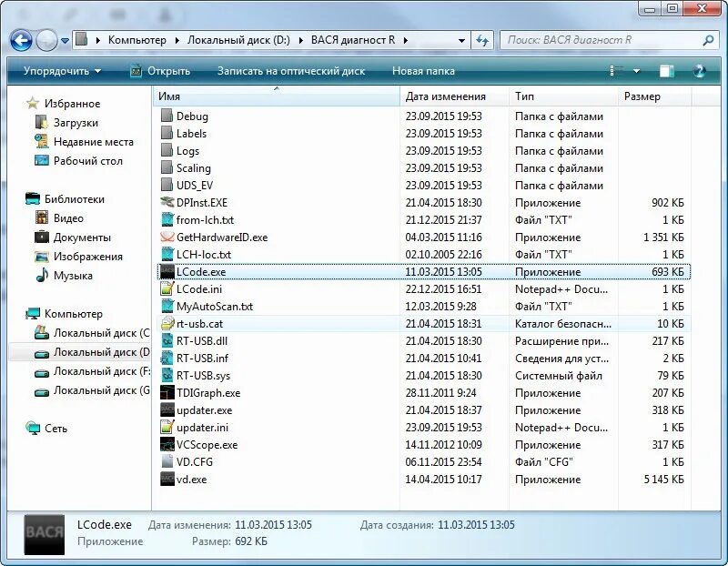The height and width of the screenshot is (566, 728).
Task: Click Локальный диск (D:) breadcrumb
Action: [238, 40]
